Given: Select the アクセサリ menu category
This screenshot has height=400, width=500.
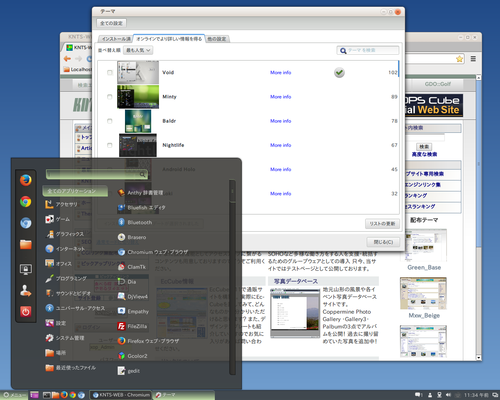Looking at the screenshot, I should coord(61,204).
